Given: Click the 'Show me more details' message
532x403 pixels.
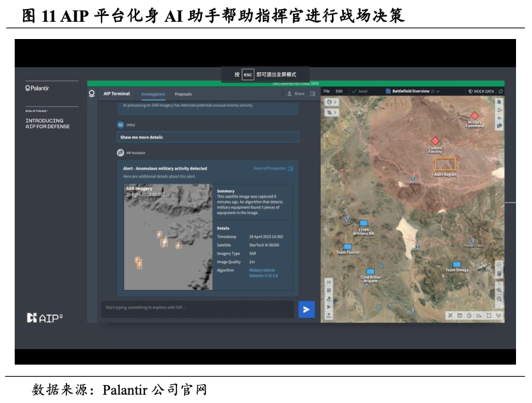Looking at the screenshot, I should (208, 137).
